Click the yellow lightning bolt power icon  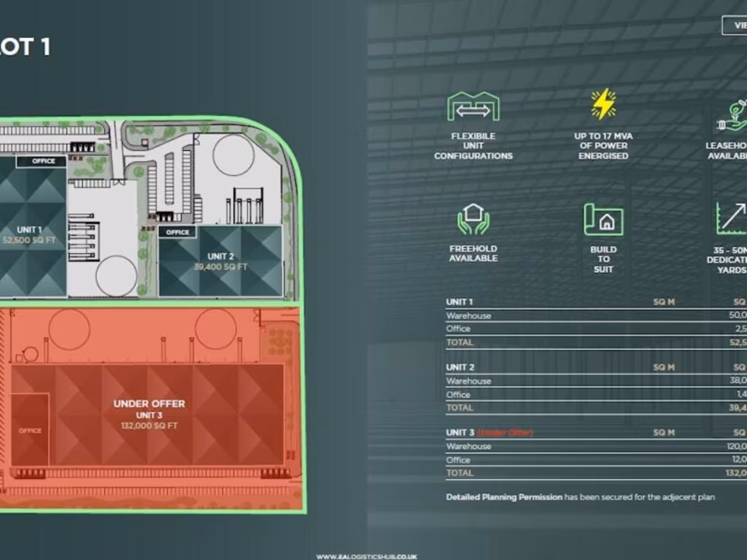[x=603, y=104]
